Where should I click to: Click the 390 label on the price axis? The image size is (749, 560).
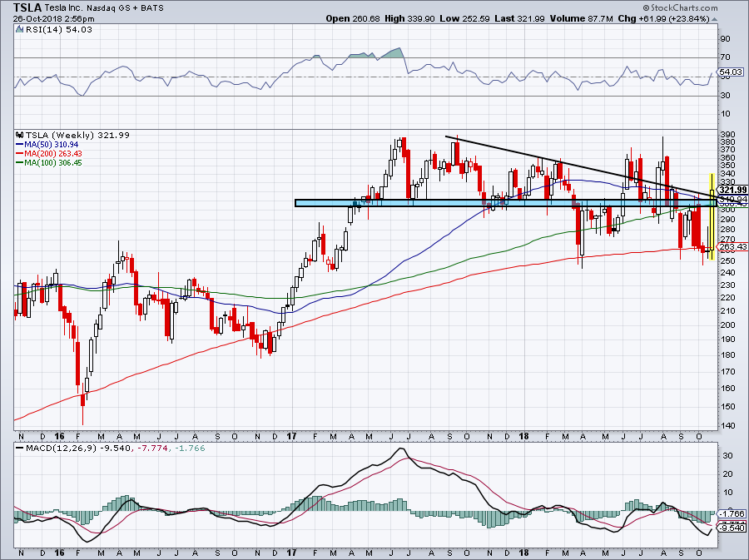pos(727,135)
